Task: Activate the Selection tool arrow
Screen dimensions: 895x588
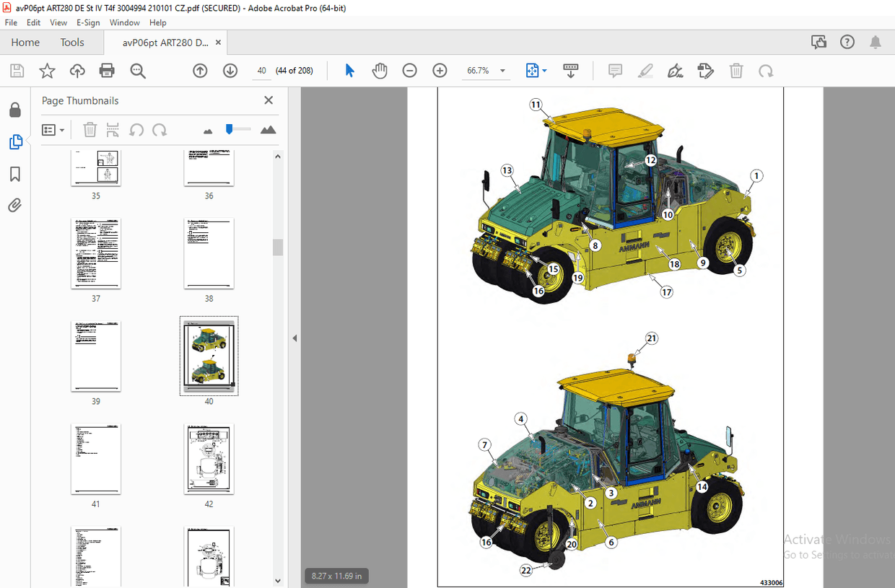Action: pyautogui.click(x=349, y=70)
